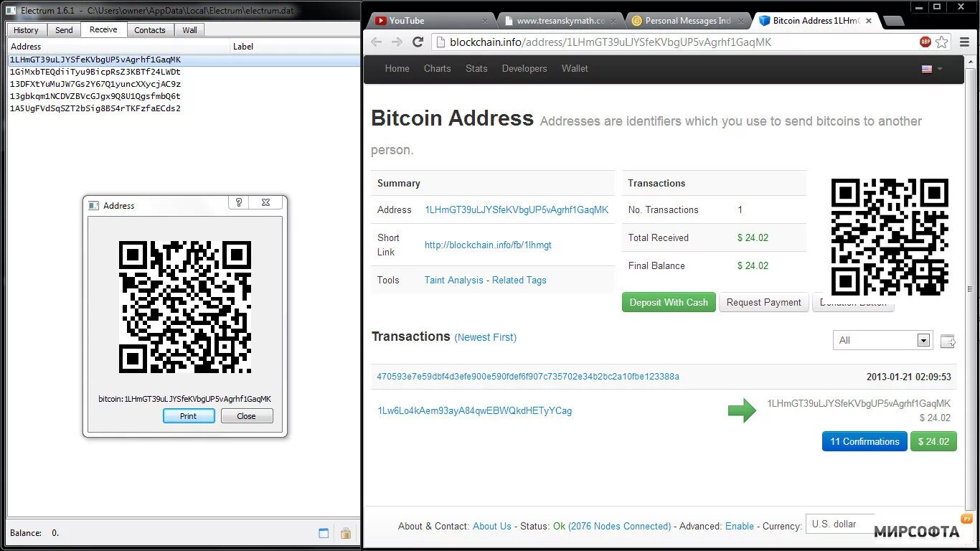Open Electrum Send tab
The height and width of the screenshot is (551, 980).
tap(64, 30)
